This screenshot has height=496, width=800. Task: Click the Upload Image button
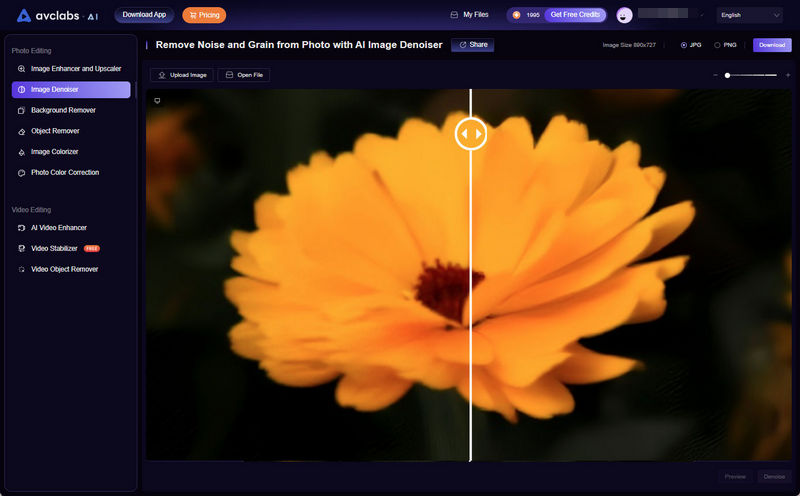(181, 75)
